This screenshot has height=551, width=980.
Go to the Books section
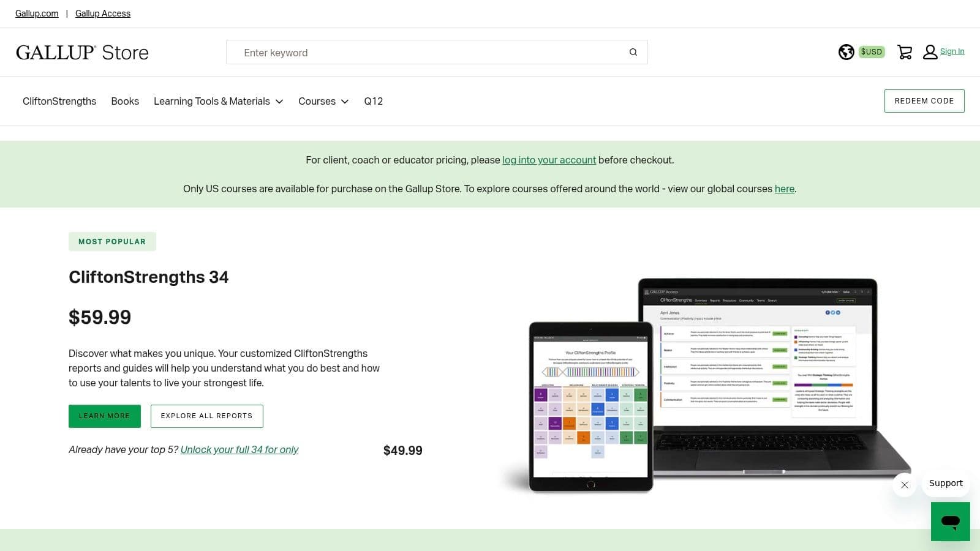click(x=125, y=101)
